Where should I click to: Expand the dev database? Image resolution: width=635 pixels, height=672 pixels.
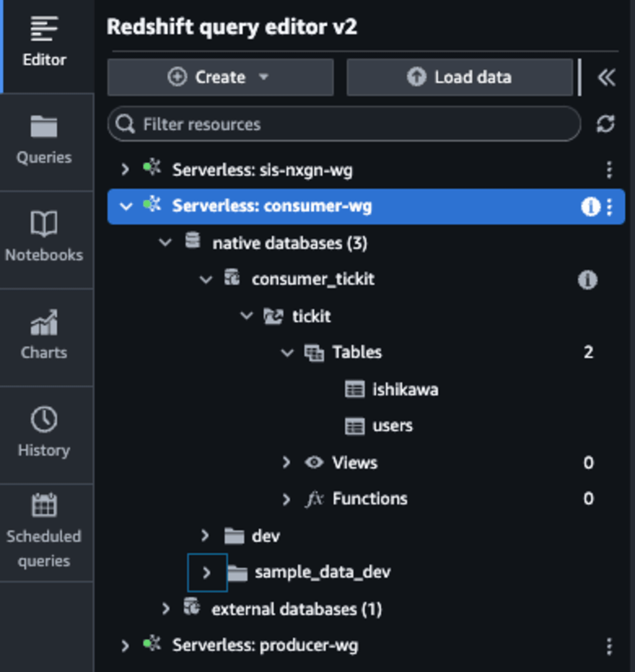point(204,536)
